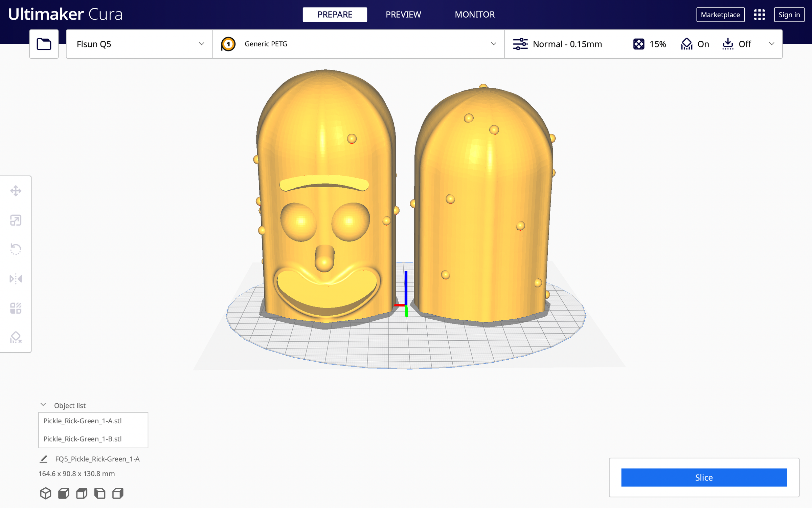The image size is (812, 508).
Task: Switch to the MONITOR tab
Action: 475,15
